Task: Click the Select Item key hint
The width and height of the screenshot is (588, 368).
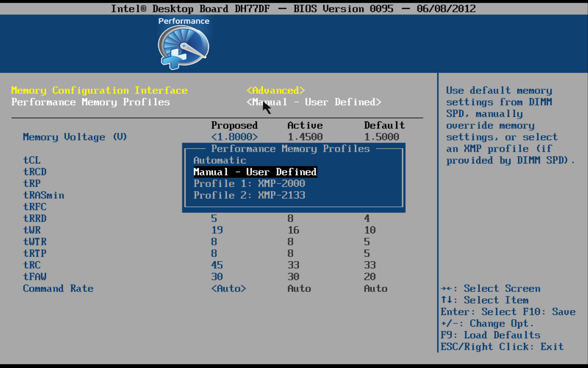Action: pyautogui.click(x=485, y=300)
